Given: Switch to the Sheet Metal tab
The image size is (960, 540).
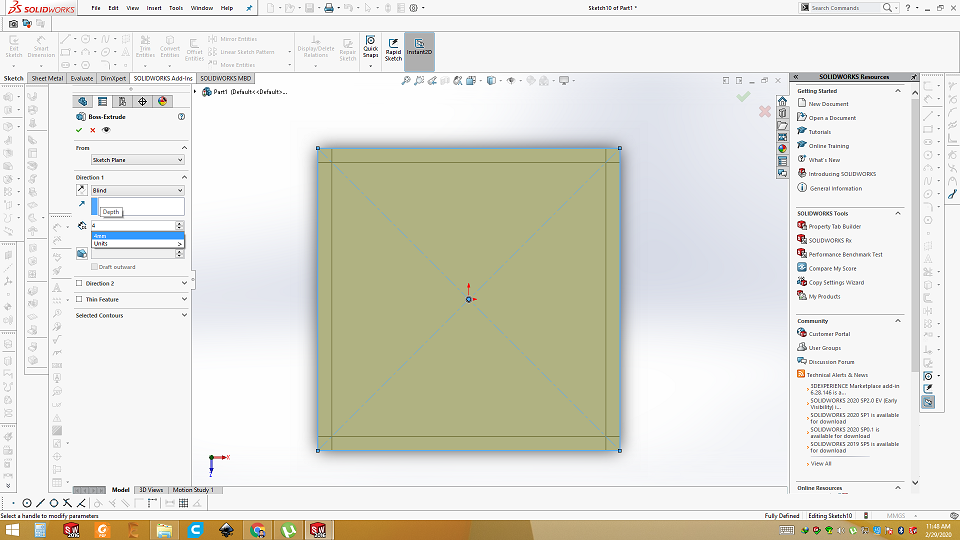Looking at the screenshot, I should (47, 78).
